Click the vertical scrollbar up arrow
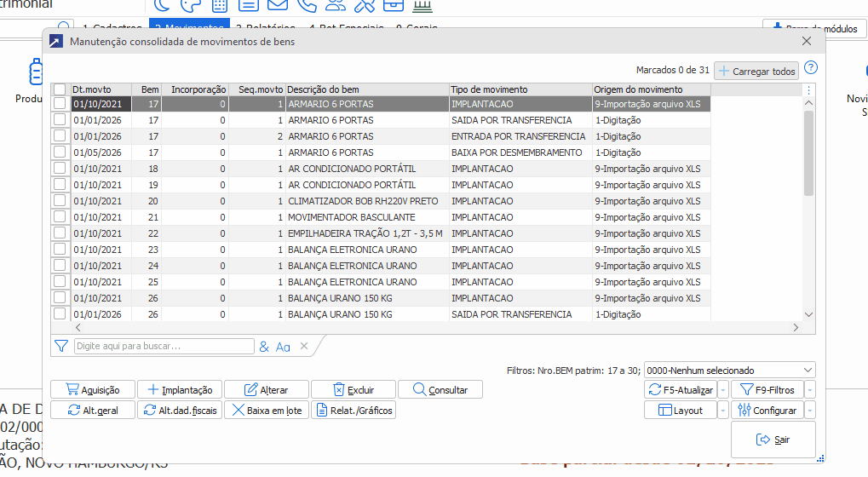Image resolution: width=868 pixels, height=477 pixels. (x=808, y=103)
